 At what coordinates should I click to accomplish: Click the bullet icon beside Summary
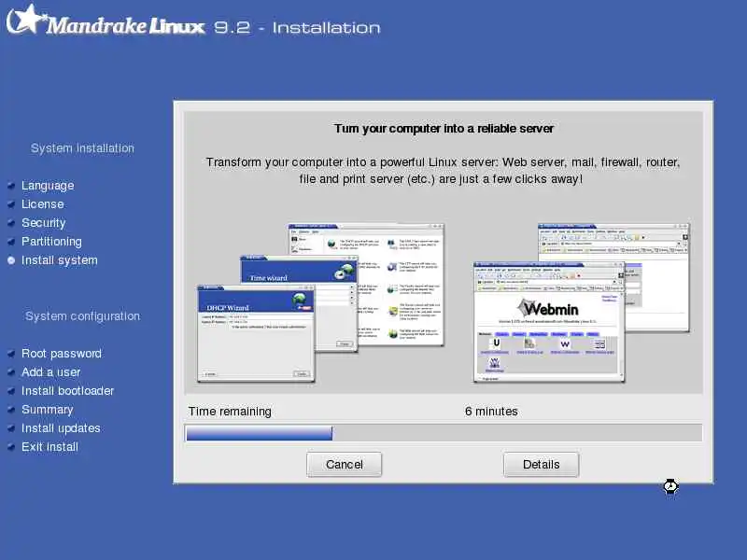pyautogui.click(x=11, y=410)
